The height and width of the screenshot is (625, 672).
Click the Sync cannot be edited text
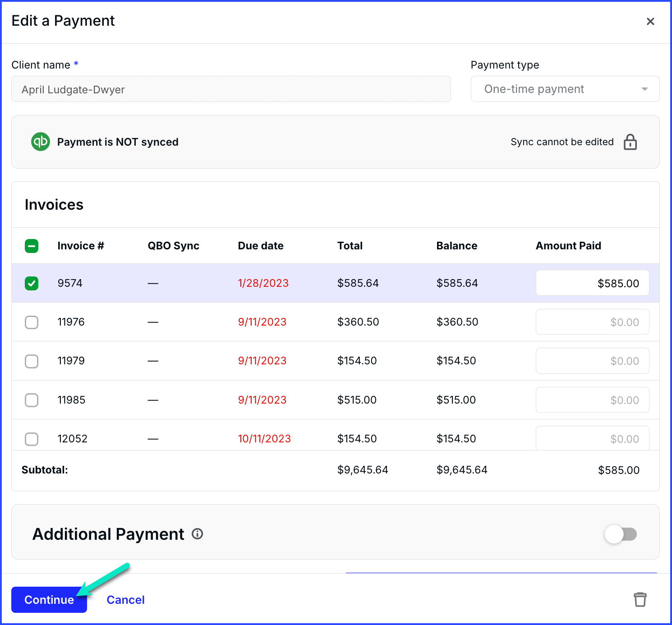(562, 142)
